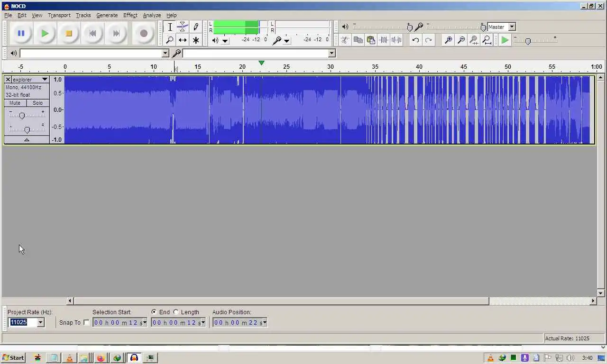Stop playback with the Stop button
Image resolution: width=607 pixels, height=364 pixels.
point(69,33)
